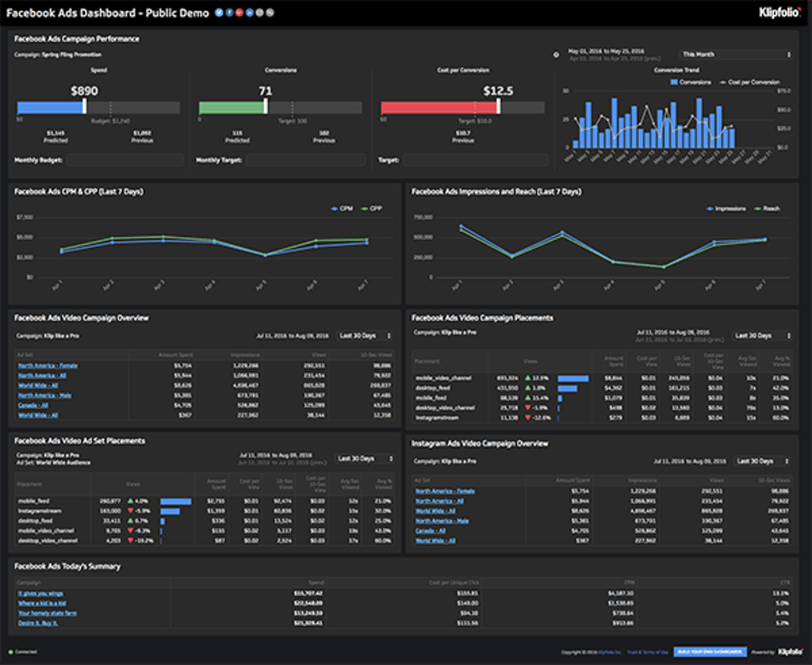The width and height of the screenshot is (812, 665).
Task: Click the LinkedIn share icon
Action: coord(249,12)
